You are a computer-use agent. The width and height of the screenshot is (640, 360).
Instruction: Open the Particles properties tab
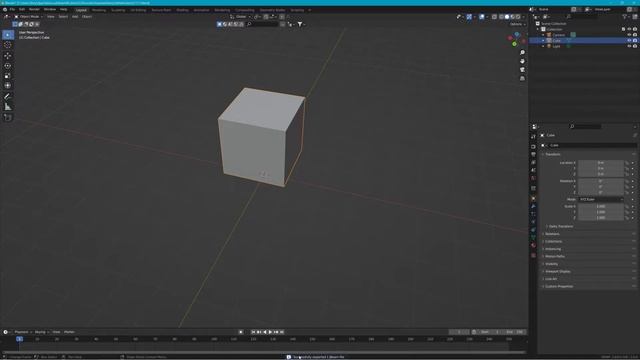[533, 214]
